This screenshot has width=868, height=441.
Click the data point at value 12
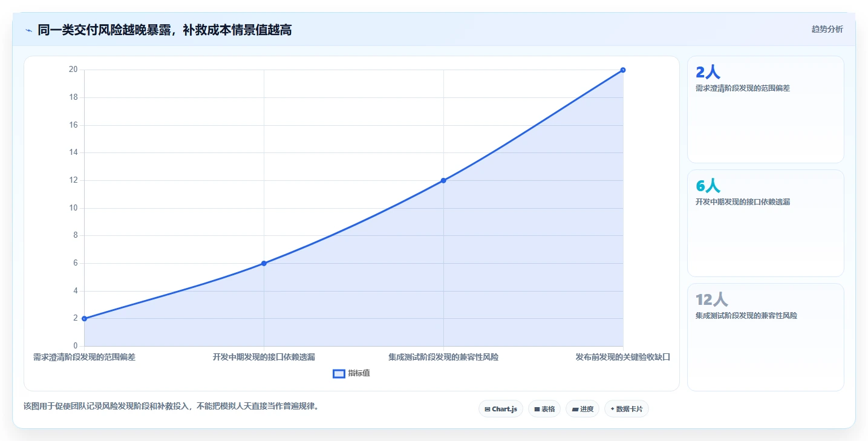[x=443, y=180]
